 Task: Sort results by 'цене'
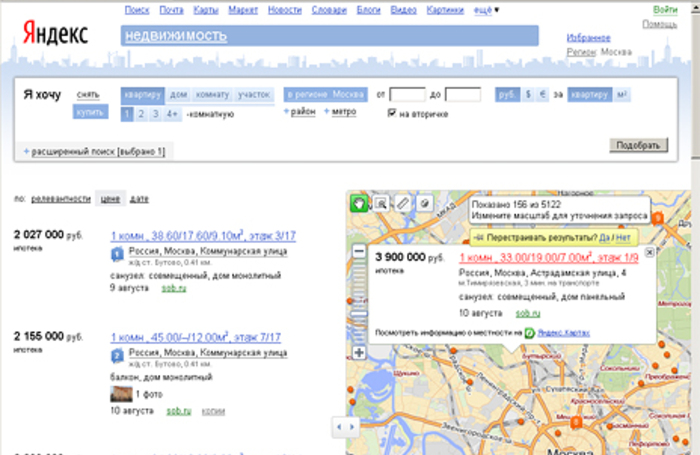tap(110, 199)
